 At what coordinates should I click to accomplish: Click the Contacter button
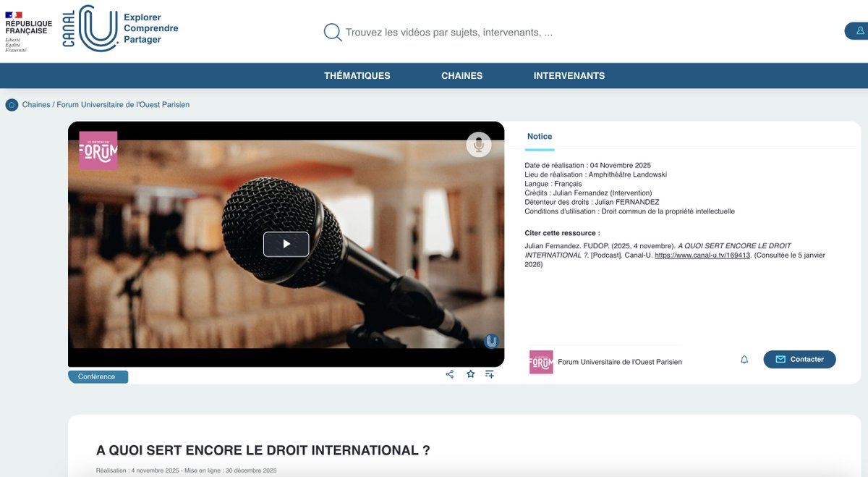coord(799,360)
